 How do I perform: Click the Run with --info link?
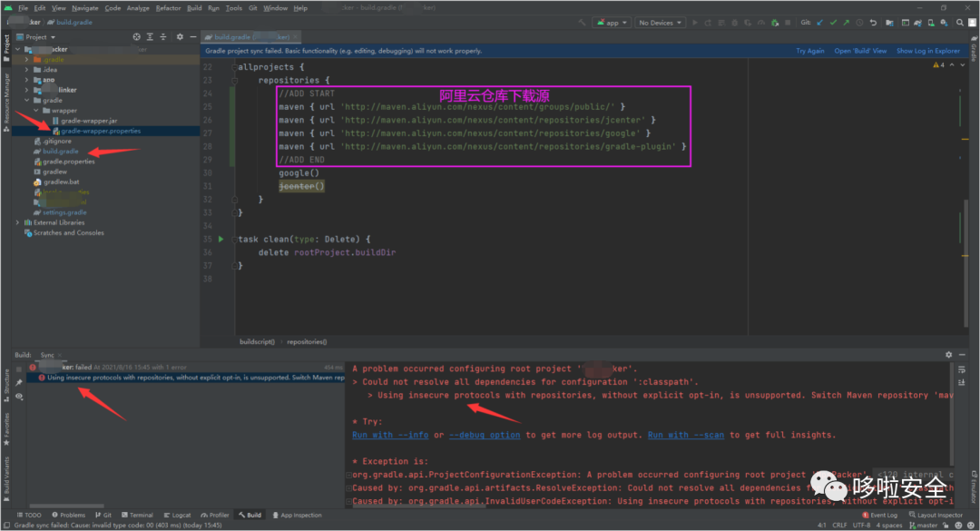390,435
